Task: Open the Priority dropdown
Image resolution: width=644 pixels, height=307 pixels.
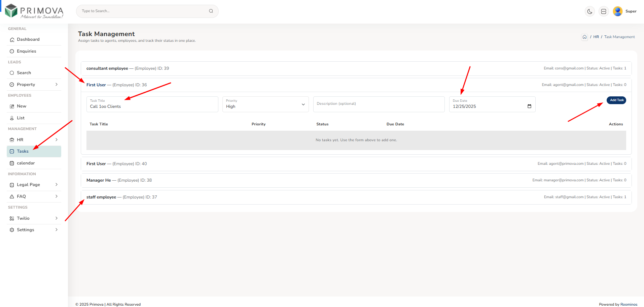Action: coord(265,104)
